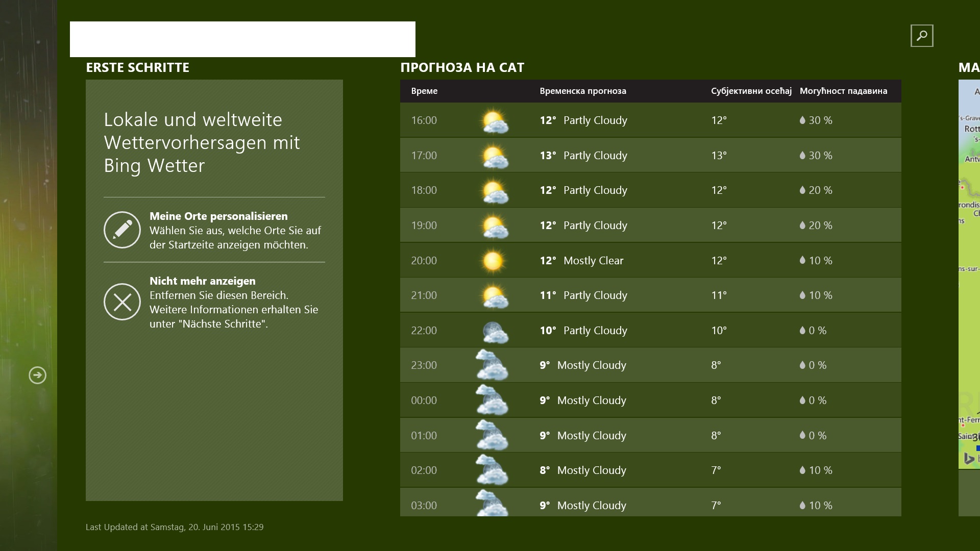Click mostly cloudy icon at 23:00
The height and width of the screenshot is (551, 980).
click(492, 365)
